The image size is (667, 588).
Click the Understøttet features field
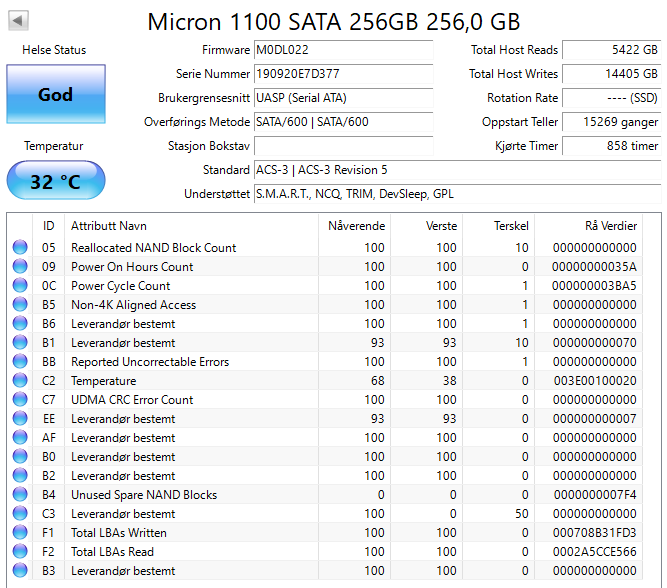[x=457, y=194]
